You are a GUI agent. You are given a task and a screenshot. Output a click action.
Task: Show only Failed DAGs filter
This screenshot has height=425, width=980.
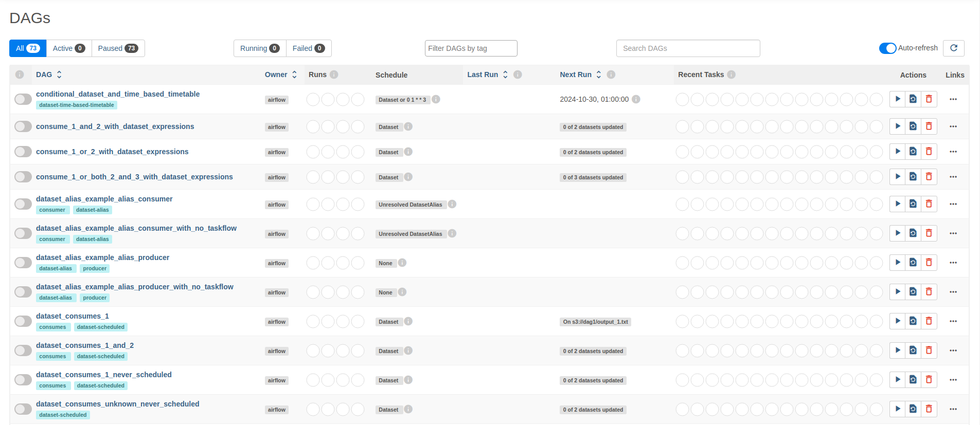pyautogui.click(x=308, y=48)
